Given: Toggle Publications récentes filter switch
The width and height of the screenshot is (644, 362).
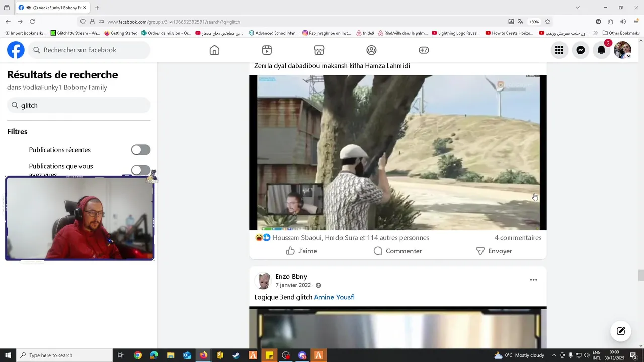Looking at the screenshot, I should [141, 150].
